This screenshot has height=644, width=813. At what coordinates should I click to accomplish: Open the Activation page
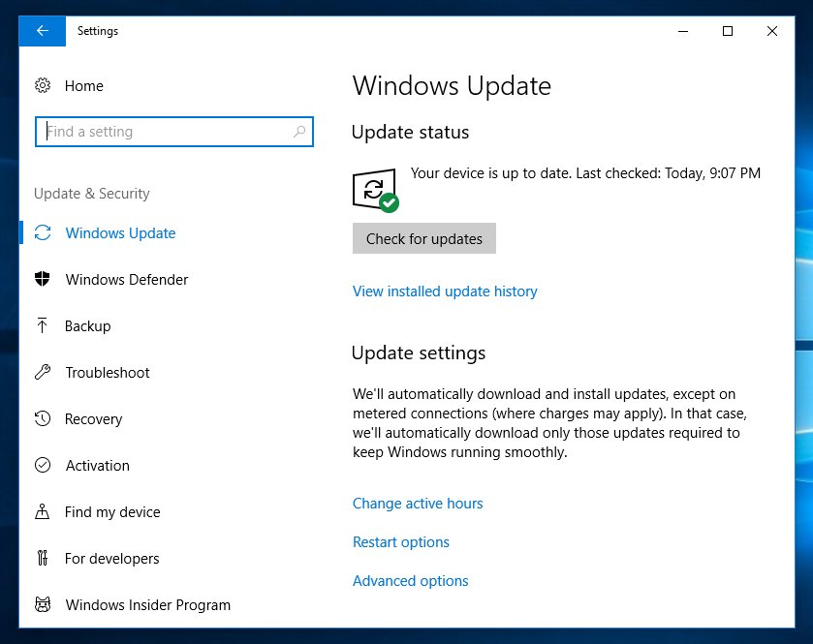point(98,465)
